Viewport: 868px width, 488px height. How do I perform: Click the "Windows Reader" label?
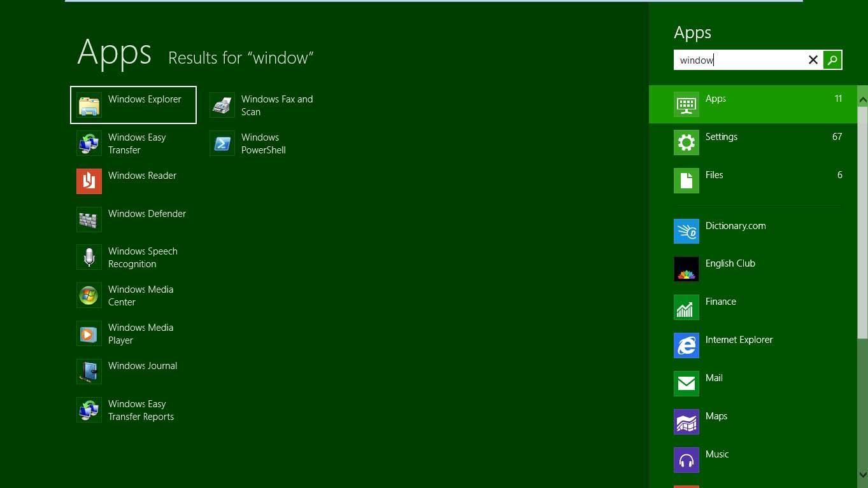pos(142,176)
